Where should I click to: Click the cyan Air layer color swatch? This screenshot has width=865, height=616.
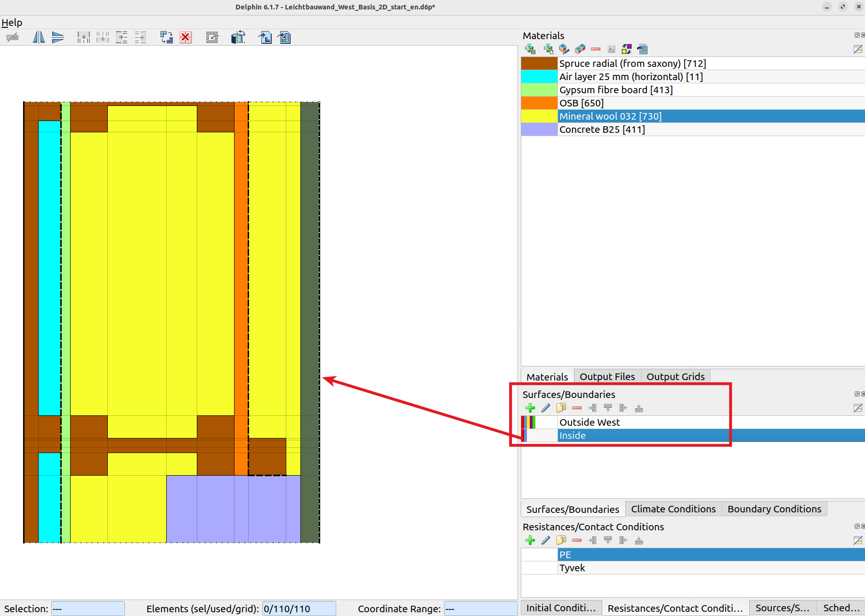click(539, 77)
